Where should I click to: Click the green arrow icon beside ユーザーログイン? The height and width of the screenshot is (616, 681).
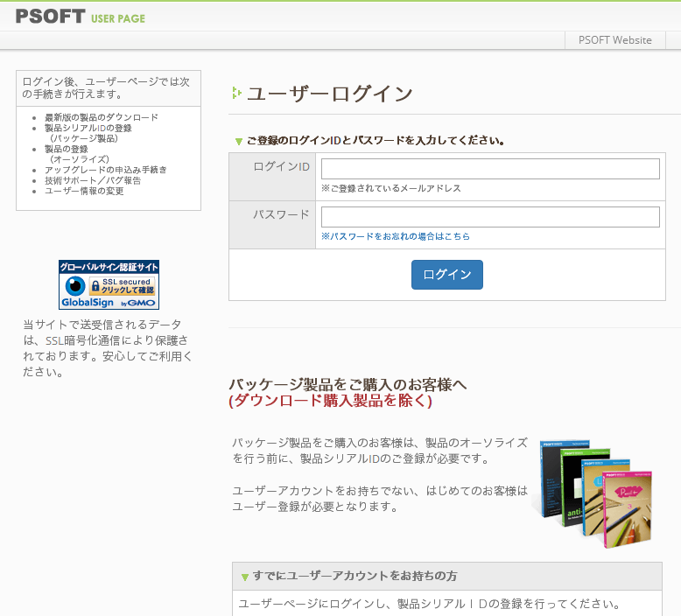236,93
